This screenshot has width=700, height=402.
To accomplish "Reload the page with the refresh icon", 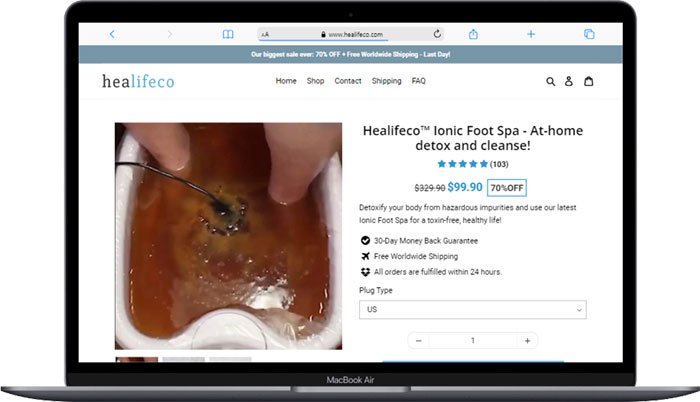I will (437, 34).
